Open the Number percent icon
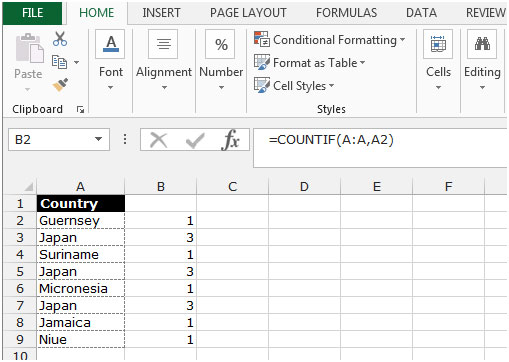This screenshot has width=509, height=362. (x=221, y=44)
